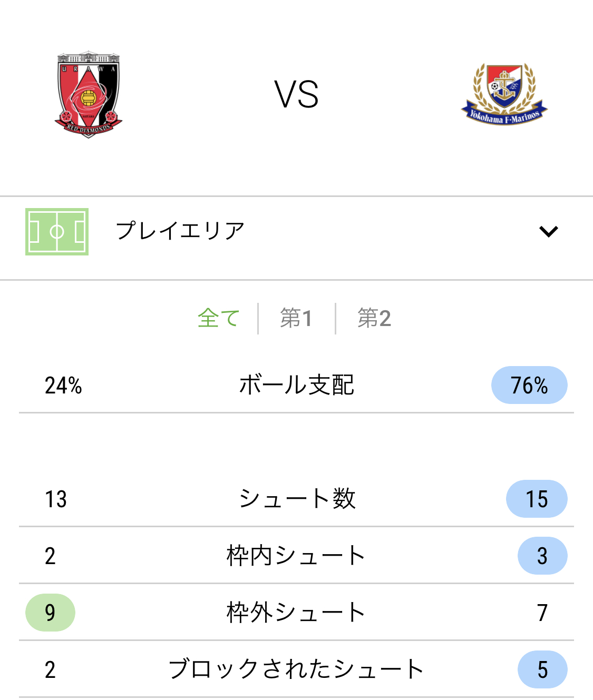Open the プレイエリア section label
The height and width of the screenshot is (700, 593).
pyautogui.click(x=180, y=231)
